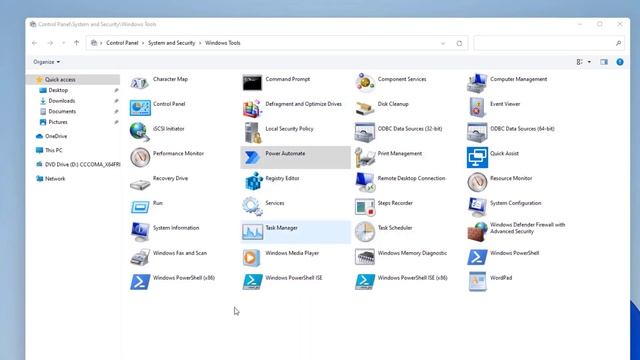640x360 pixels.
Task: Open the System Configuration icon
Action: (477, 207)
